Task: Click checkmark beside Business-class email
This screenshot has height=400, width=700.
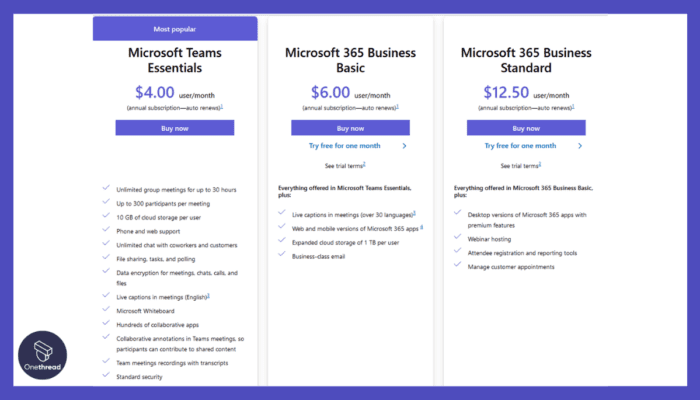Action: click(282, 255)
